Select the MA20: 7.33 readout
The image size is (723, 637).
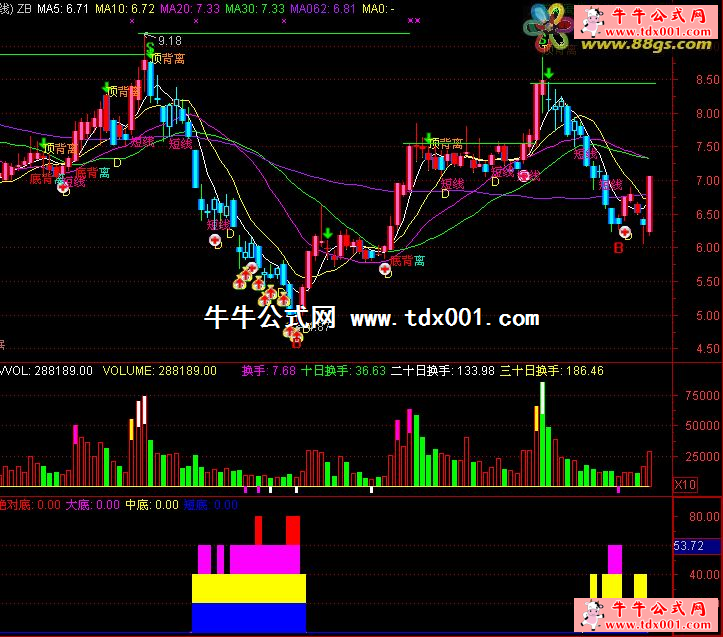point(190,9)
